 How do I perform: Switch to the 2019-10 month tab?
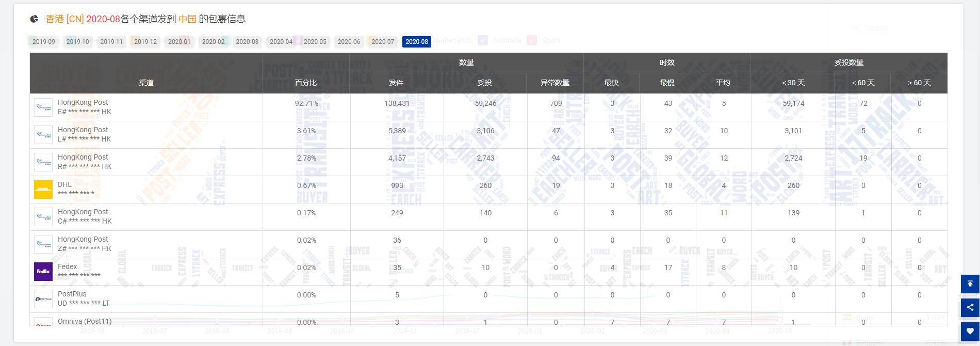click(78, 42)
